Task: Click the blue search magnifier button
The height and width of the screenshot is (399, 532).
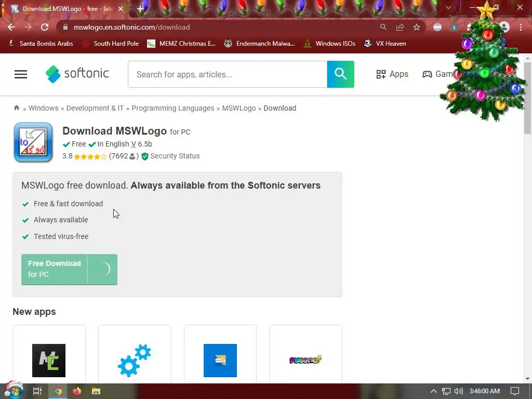Action: pyautogui.click(x=341, y=74)
